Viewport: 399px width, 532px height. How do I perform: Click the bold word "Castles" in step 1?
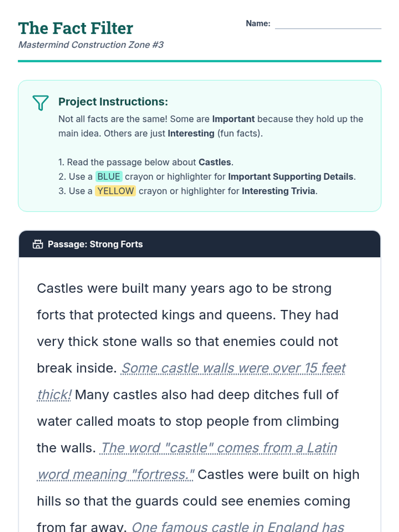coord(215,162)
